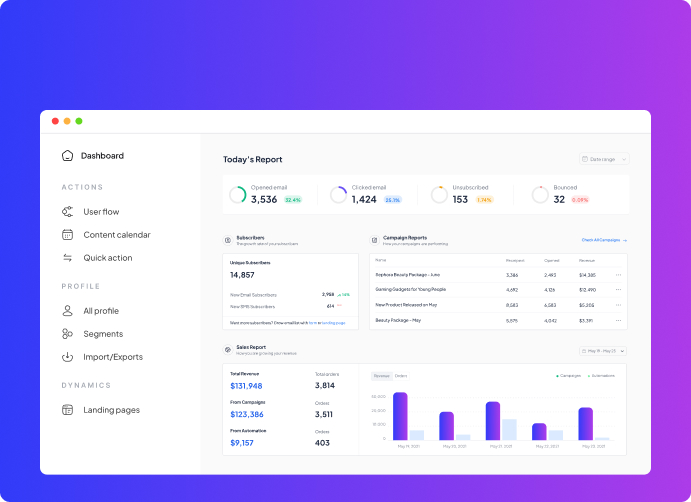Click the Import/Exports download icon

(x=67, y=357)
